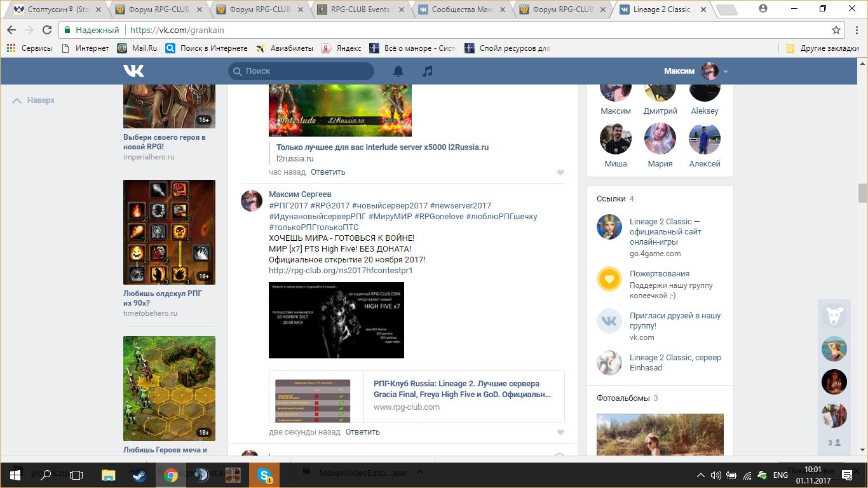The width and height of the screenshot is (868, 488).
Task: Reload the page with the refresh icon
Action: pyautogui.click(x=47, y=30)
